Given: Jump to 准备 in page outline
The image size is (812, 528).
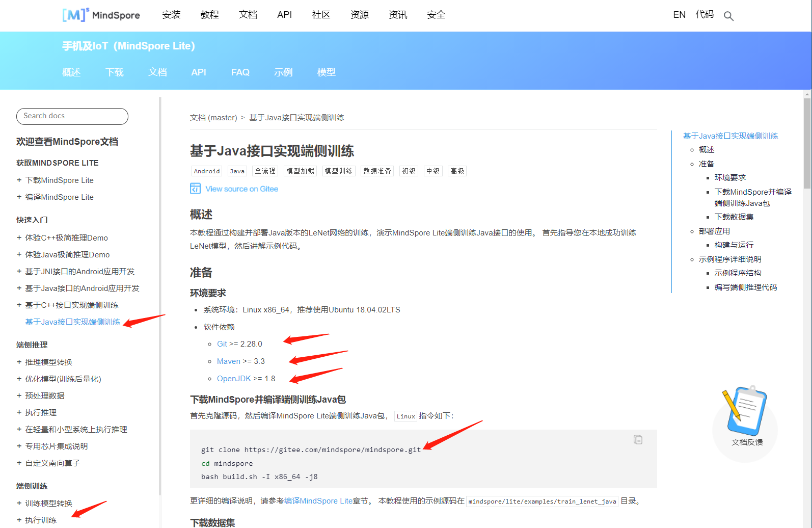Looking at the screenshot, I should click(x=707, y=164).
